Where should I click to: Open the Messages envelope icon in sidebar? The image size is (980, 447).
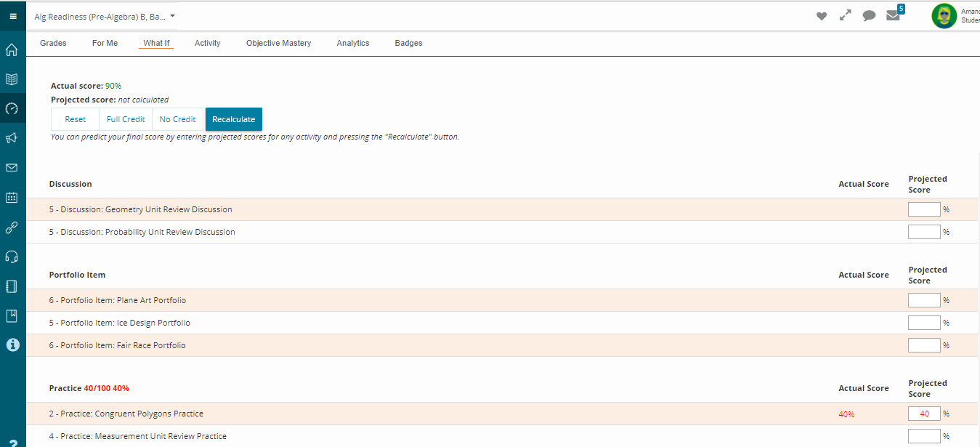coord(12,167)
